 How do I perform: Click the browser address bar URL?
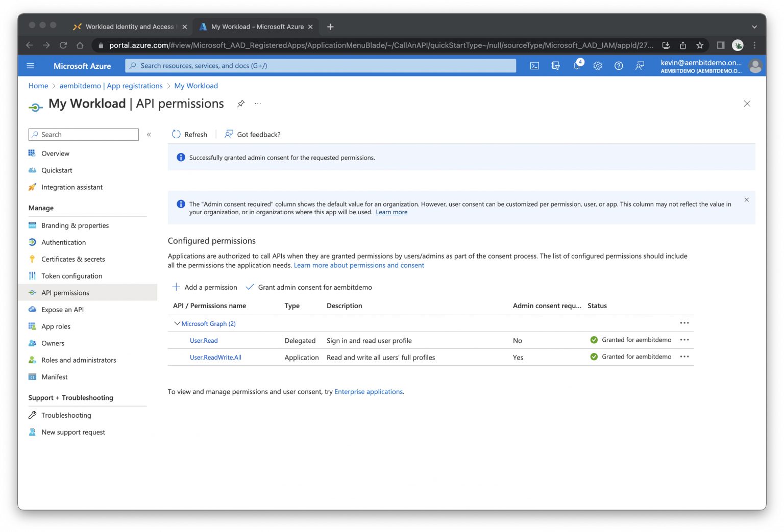(381, 45)
